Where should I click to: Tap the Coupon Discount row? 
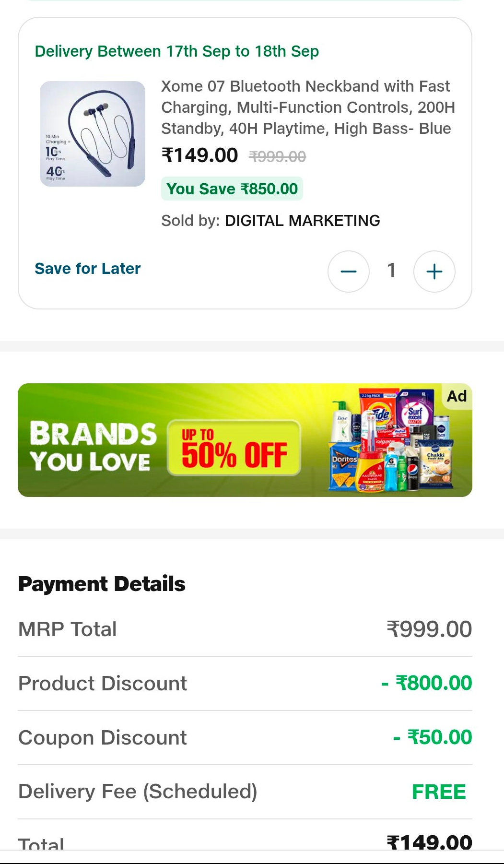click(245, 737)
